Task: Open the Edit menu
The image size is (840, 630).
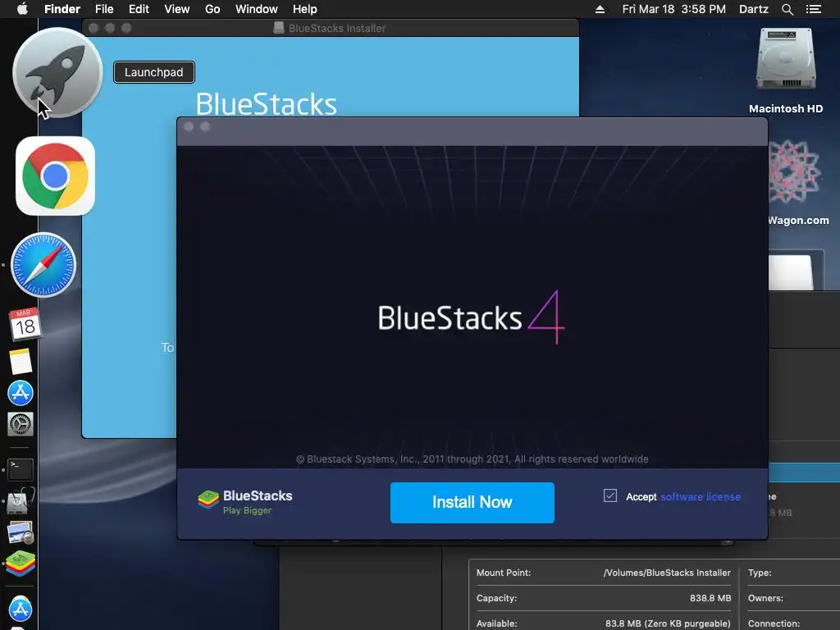Action: pyautogui.click(x=139, y=9)
